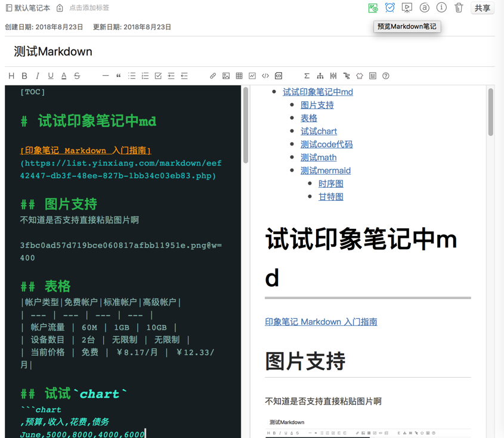Click preview heading 图片支持

(305, 361)
